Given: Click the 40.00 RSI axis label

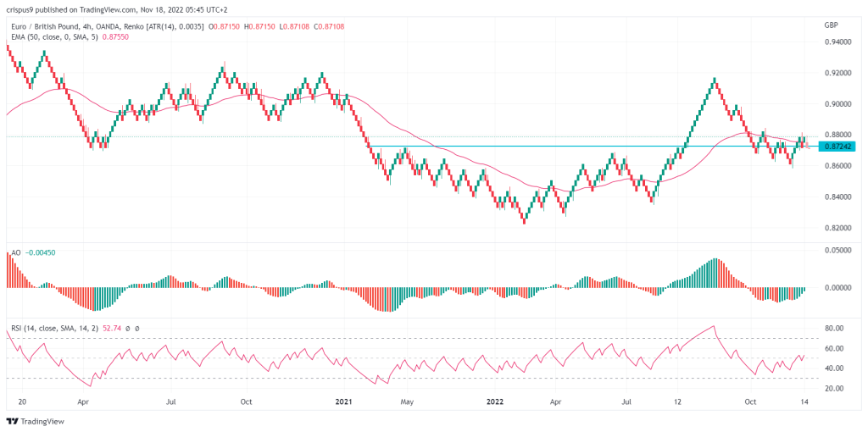Looking at the screenshot, I should (834, 368).
